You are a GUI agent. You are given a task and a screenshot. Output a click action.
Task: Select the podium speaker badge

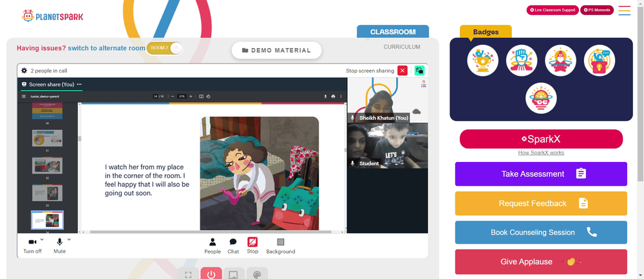tap(600, 60)
